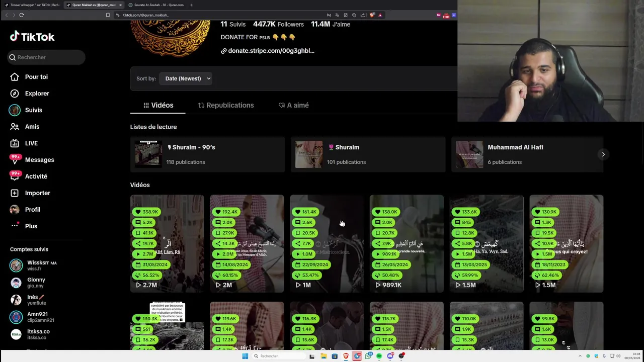Play the video dated 13/03/2025
This screenshot has width=644, height=362.
(x=487, y=243)
